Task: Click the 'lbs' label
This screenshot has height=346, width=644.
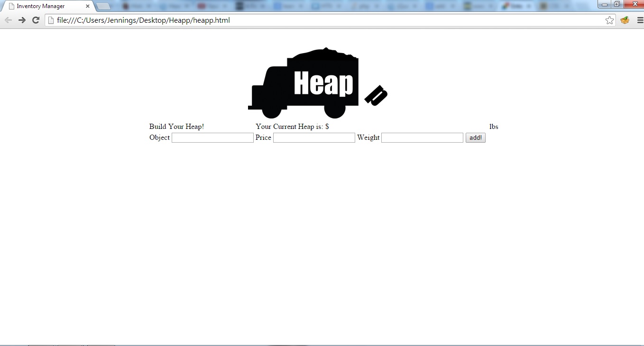Action: click(x=494, y=127)
